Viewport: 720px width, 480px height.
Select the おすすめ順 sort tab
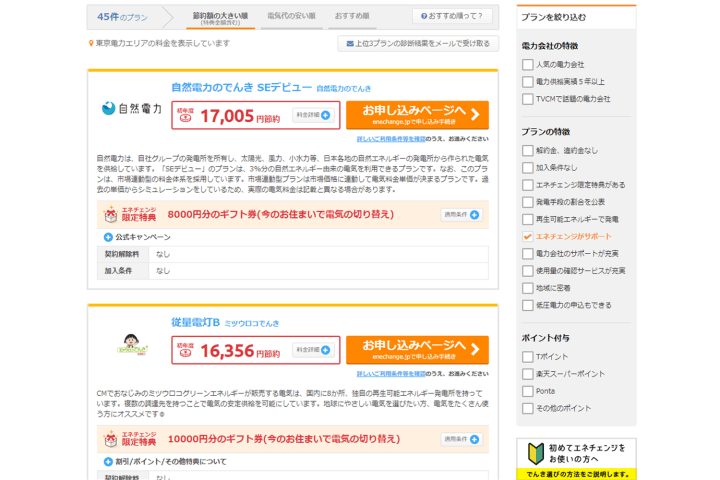(352, 17)
